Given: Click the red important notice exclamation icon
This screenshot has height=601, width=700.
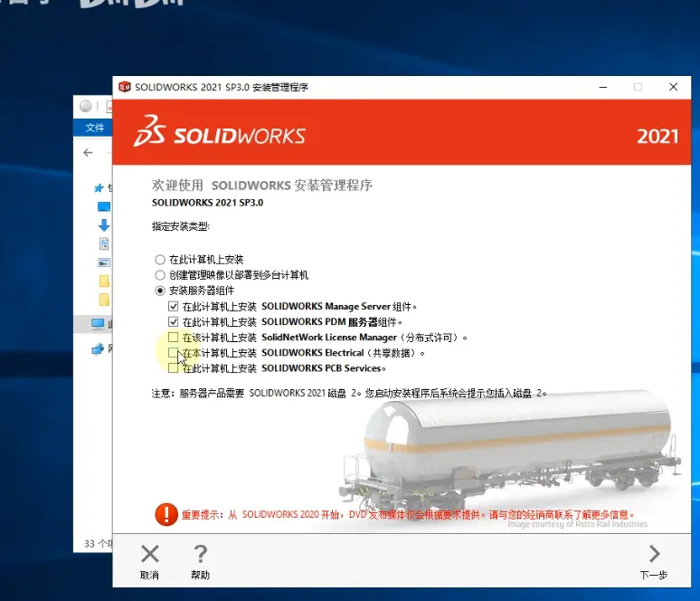Looking at the screenshot, I should pyautogui.click(x=166, y=514).
